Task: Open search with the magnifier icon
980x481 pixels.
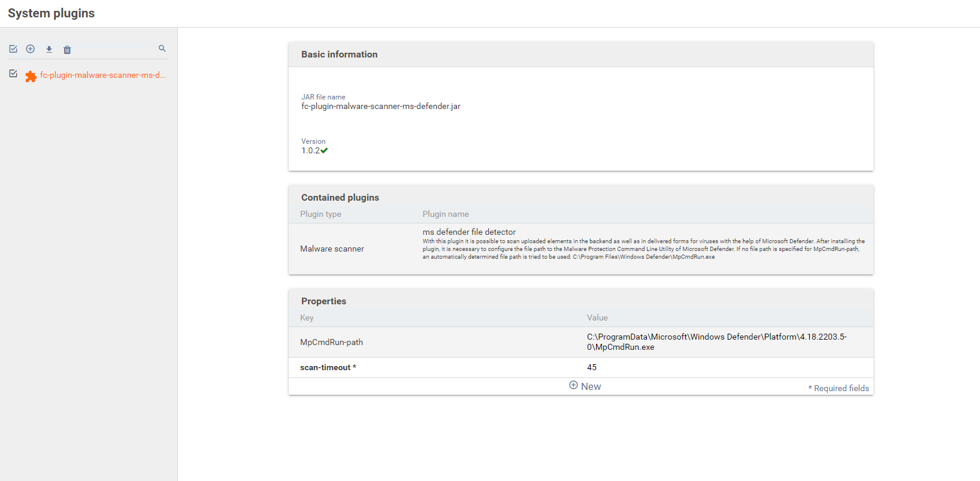Action: 162,49
